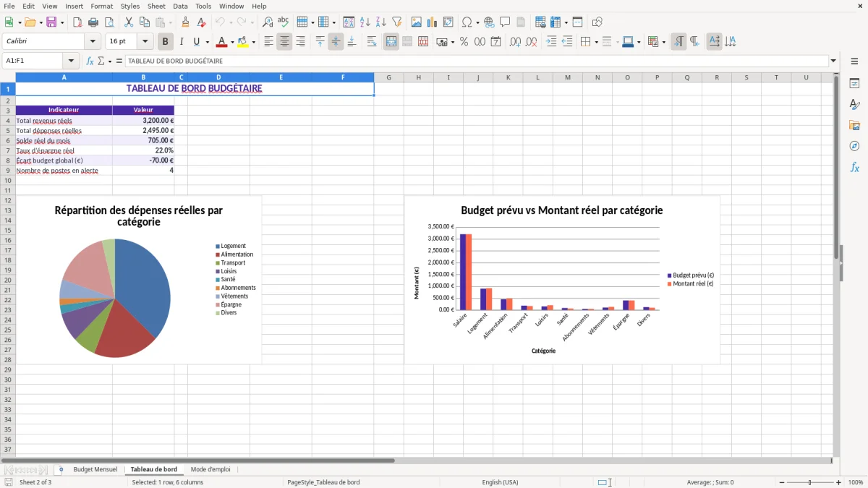The height and width of the screenshot is (488, 868).
Task: Remove decimal place
Action: pos(531,42)
